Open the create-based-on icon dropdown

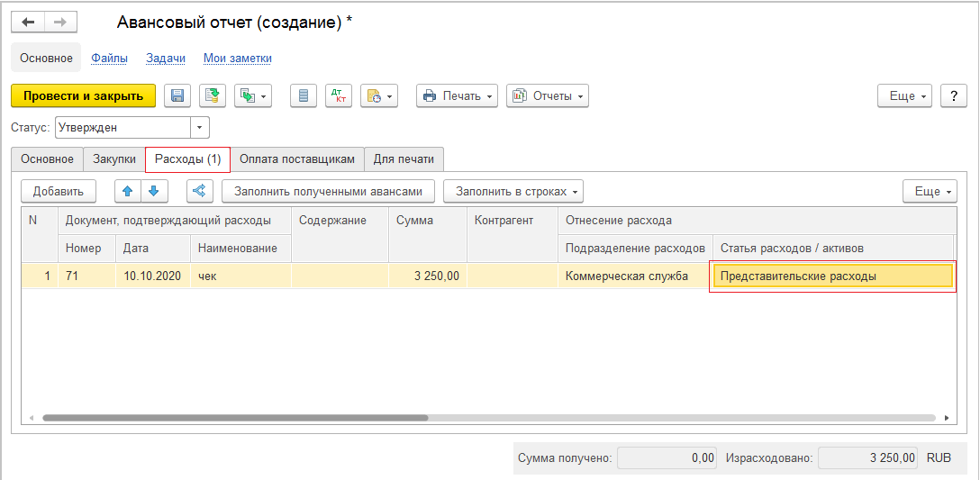click(x=253, y=95)
